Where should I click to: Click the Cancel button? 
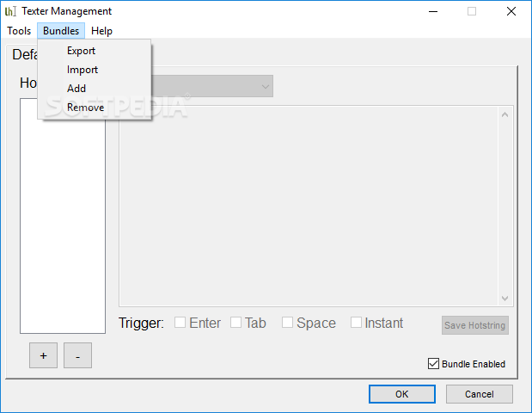(479, 394)
